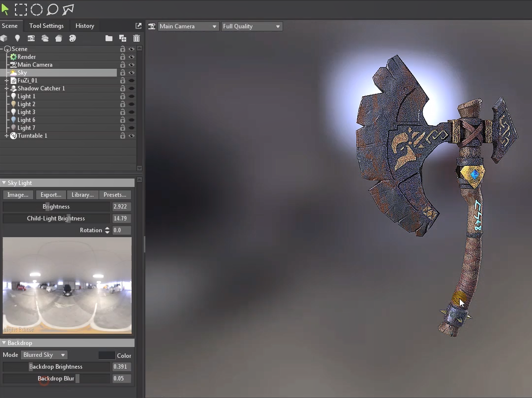Add a new light with bulb icon
Image resolution: width=532 pixels, height=398 pixels.
pyautogui.click(x=18, y=38)
